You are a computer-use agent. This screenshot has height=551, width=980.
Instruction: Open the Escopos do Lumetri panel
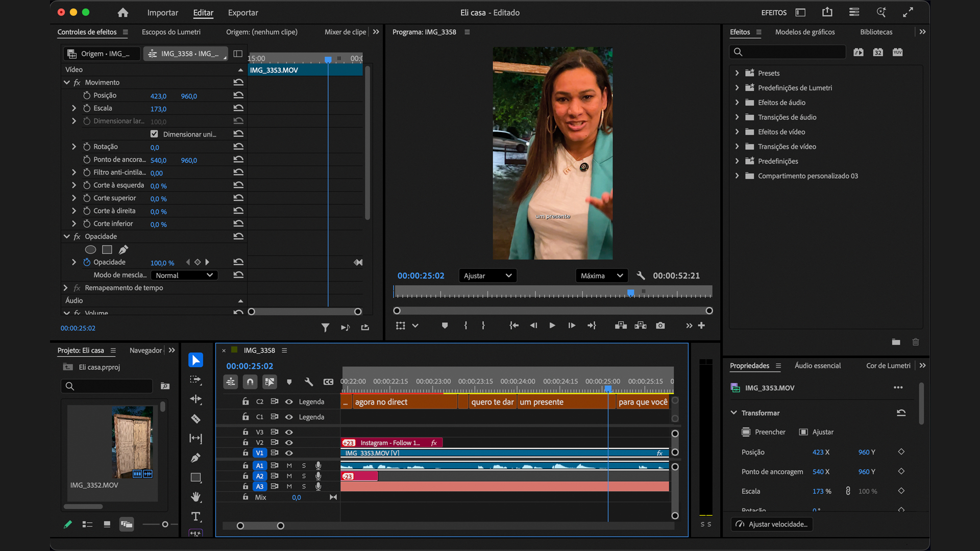(171, 32)
